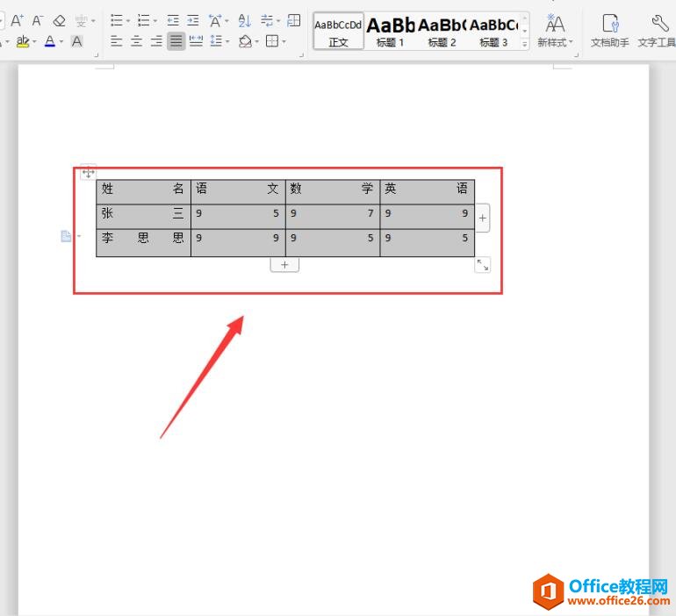
Task: Increase font size with A+ icon
Action: point(17,20)
